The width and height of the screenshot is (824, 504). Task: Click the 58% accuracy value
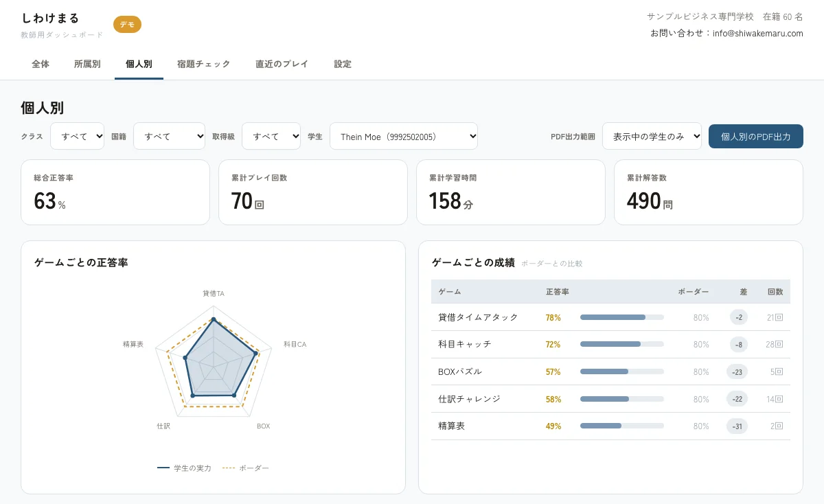point(553,399)
